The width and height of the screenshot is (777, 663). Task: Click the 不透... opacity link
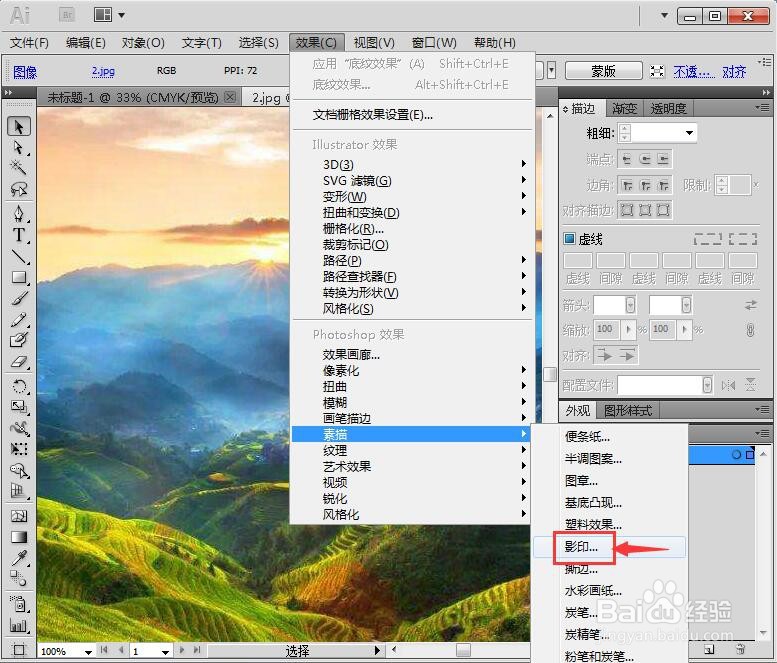(694, 72)
